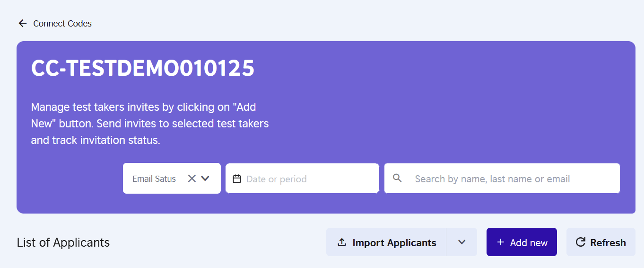The image size is (644, 268).
Task: Click the List of Applicants heading
Action: click(x=63, y=242)
